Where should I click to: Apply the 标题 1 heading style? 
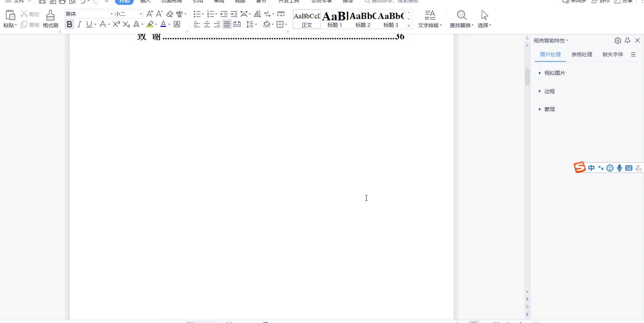tap(335, 19)
